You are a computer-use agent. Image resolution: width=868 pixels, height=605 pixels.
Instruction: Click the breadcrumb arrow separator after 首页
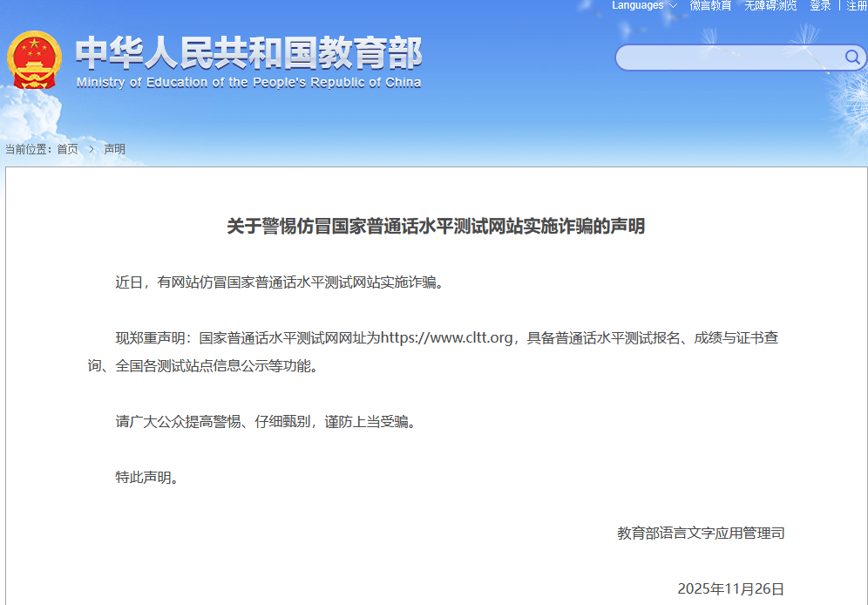pos(91,149)
